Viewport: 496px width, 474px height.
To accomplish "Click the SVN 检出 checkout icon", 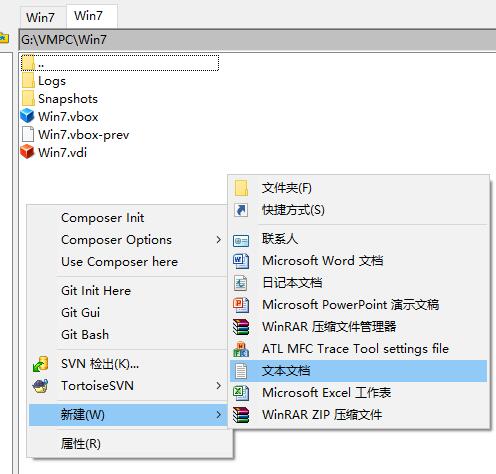I will click(40, 364).
